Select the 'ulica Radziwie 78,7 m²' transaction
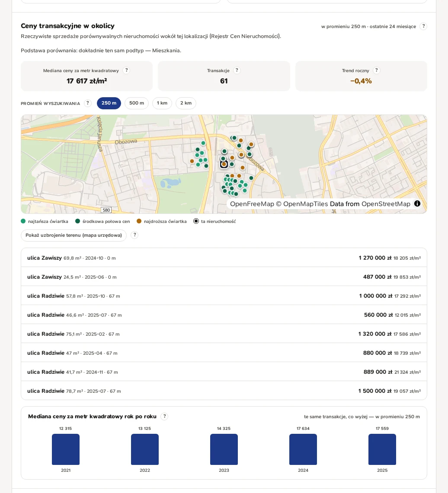This screenshot has height=493, width=448. [x=224, y=391]
